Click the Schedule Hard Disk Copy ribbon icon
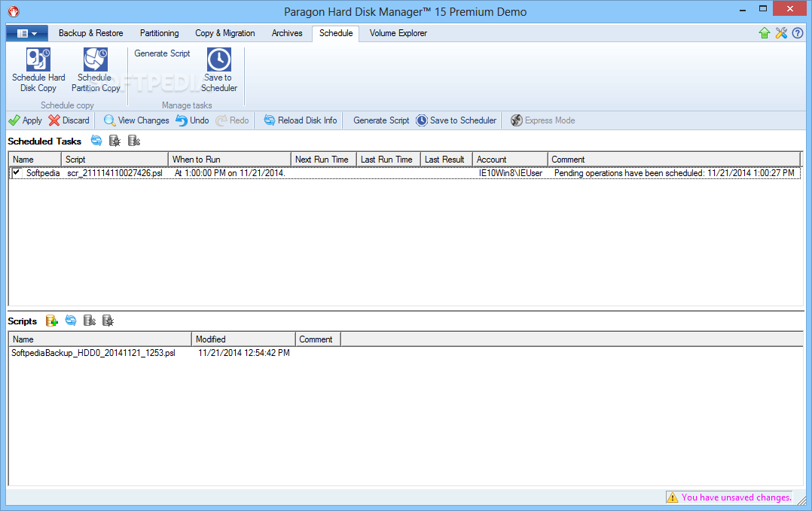This screenshot has width=812, height=511. click(x=38, y=59)
